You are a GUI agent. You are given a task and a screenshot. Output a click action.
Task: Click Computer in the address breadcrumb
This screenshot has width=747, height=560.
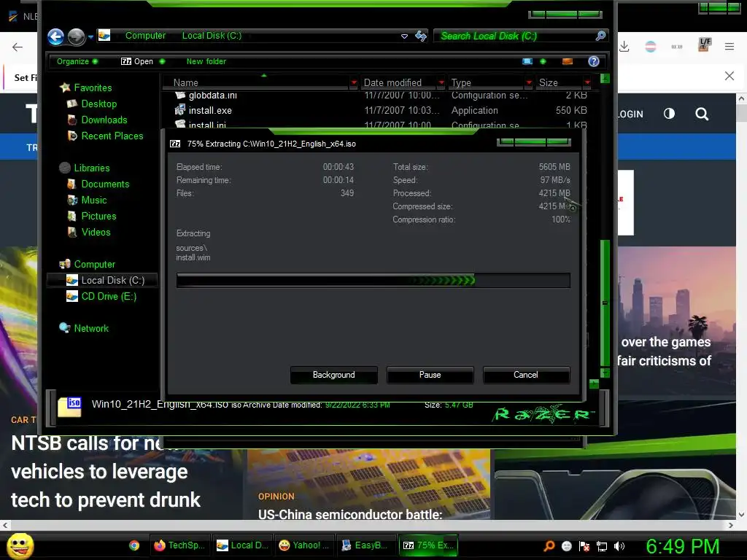coord(145,36)
